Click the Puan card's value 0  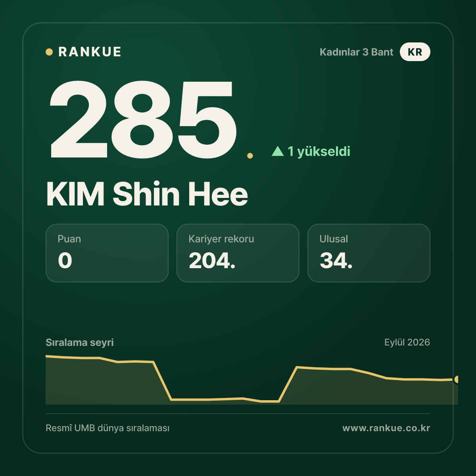65,261
